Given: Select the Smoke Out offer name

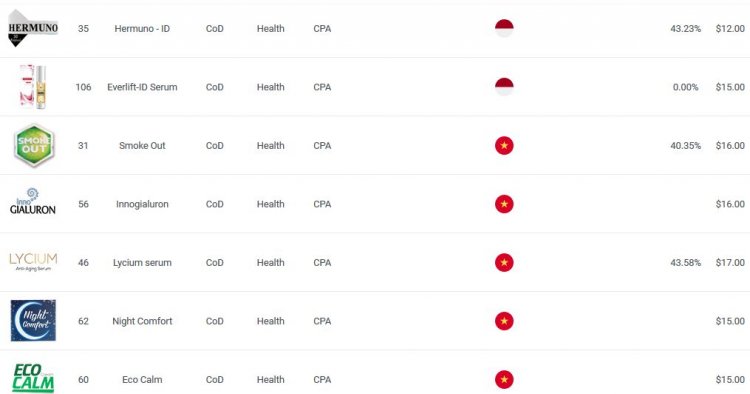Looking at the screenshot, I should click(142, 145).
